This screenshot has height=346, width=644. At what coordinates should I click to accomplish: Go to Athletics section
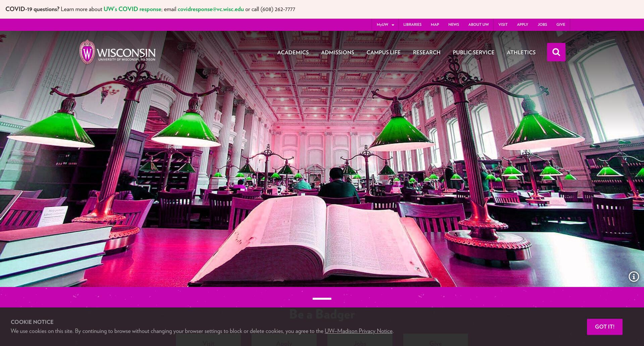click(x=521, y=52)
